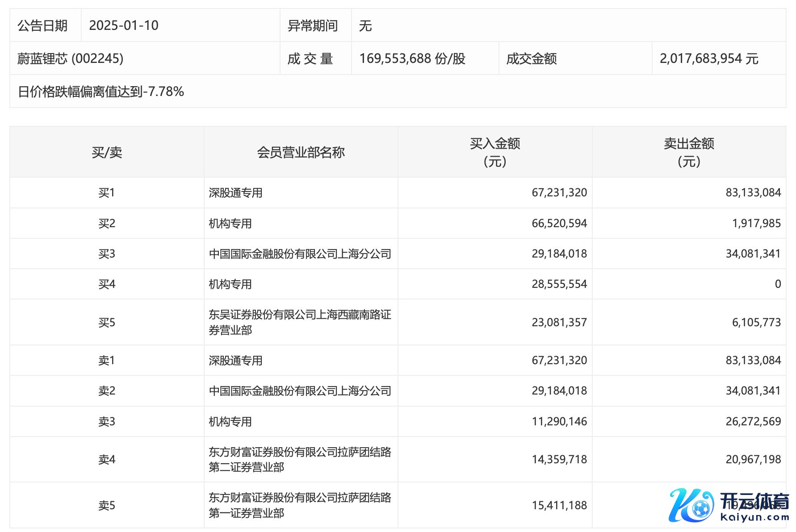Click stock name 蔚蓝锂芯 (002245)
Viewport: 796px width, 532px height.
[70, 58]
